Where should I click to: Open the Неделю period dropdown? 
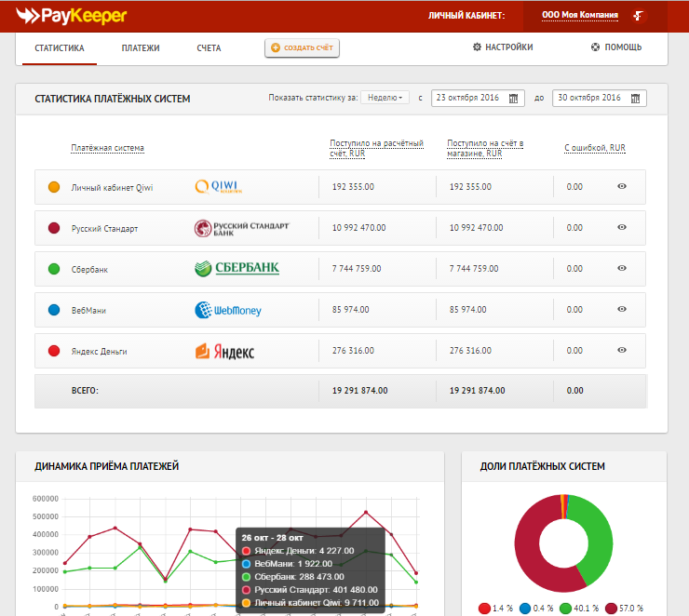click(x=385, y=98)
